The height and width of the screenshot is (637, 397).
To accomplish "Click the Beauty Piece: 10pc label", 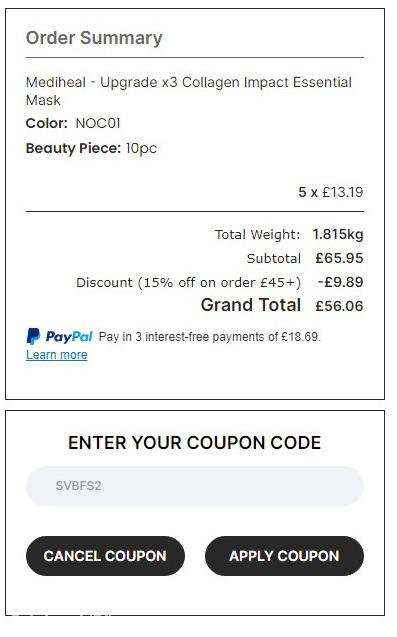I will (x=91, y=148).
